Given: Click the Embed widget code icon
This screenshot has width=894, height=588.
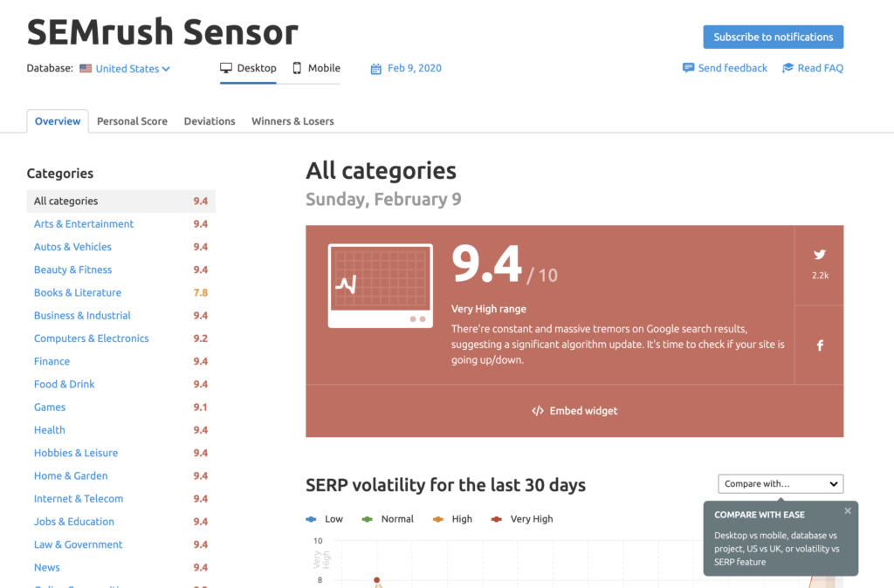Looking at the screenshot, I should (x=538, y=411).
